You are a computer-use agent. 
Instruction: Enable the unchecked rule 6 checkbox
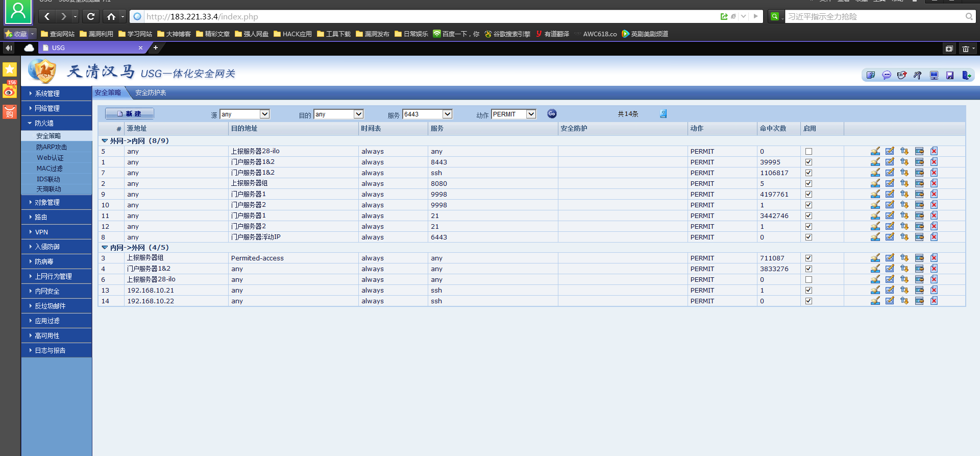(808, 280)
